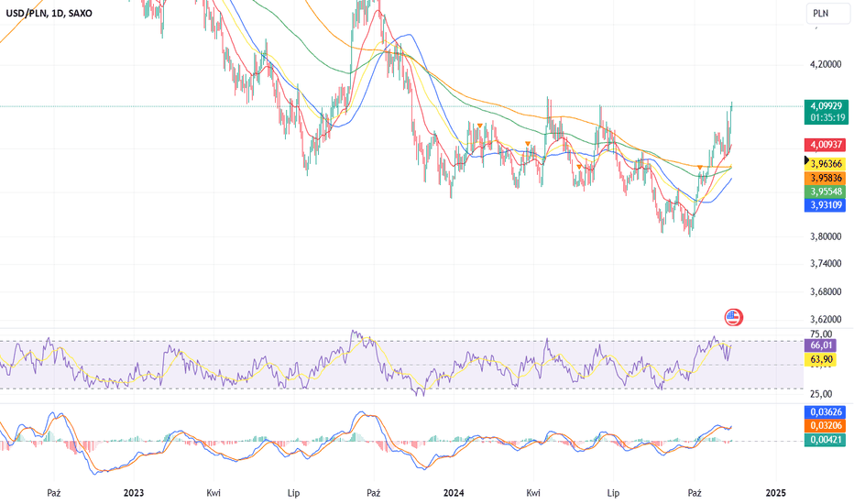854x504 pixels.
Task: Click the yellow RSI average label 63,90
Action: [820, 359]
